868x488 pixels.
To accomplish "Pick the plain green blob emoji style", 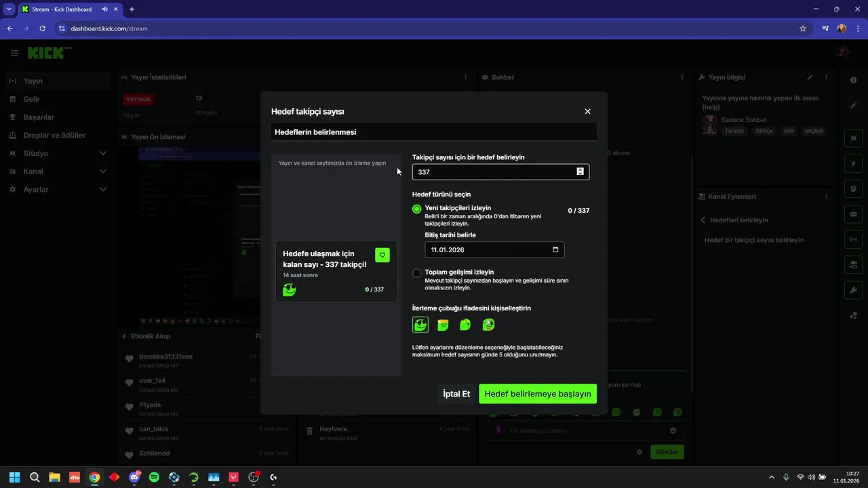I will point(465,325).
